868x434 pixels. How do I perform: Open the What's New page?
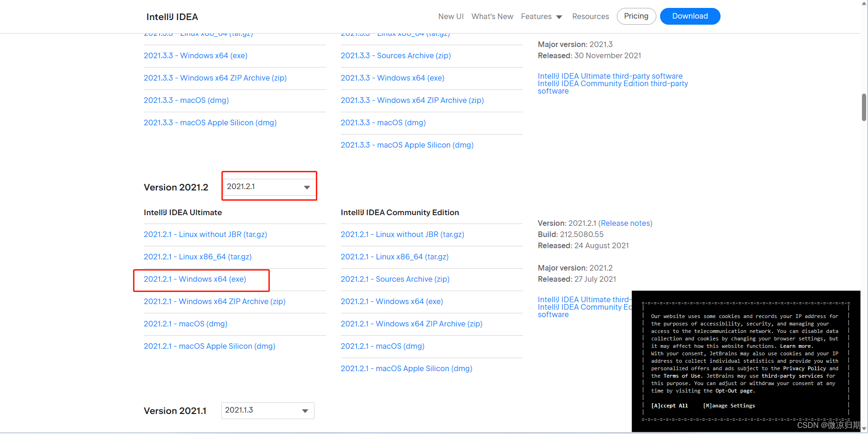492,16
